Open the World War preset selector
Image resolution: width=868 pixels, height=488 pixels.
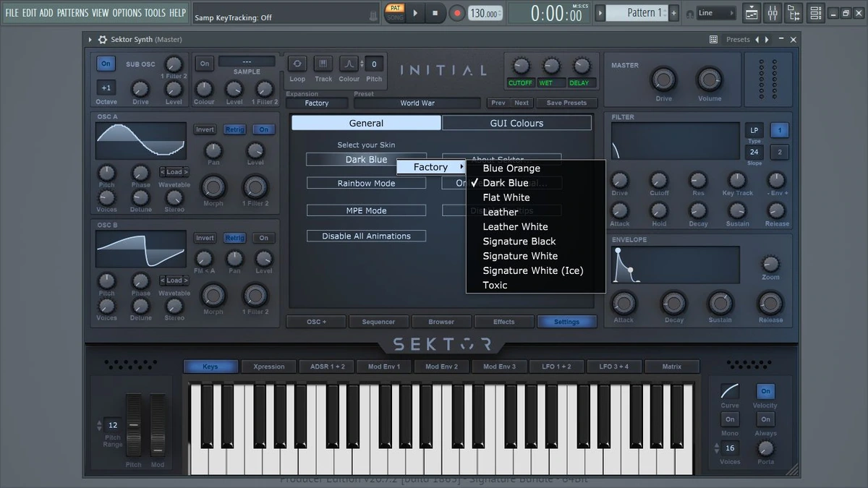coord(417,103)
